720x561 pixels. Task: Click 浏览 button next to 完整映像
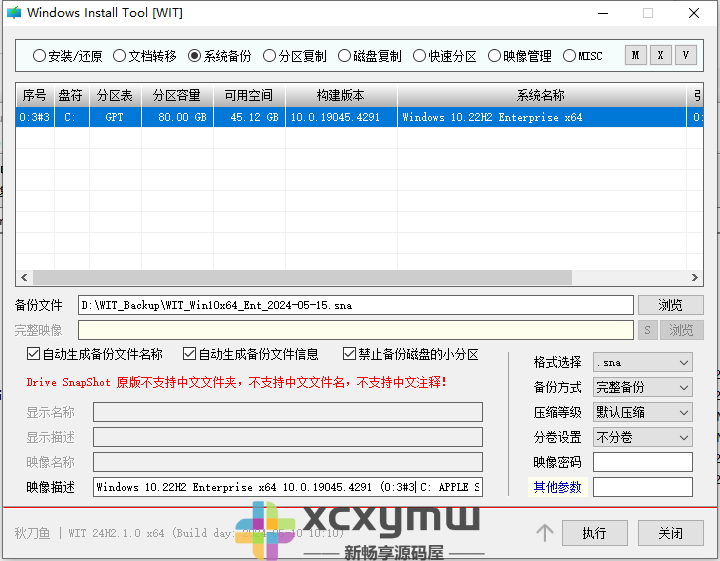(681, 330)
